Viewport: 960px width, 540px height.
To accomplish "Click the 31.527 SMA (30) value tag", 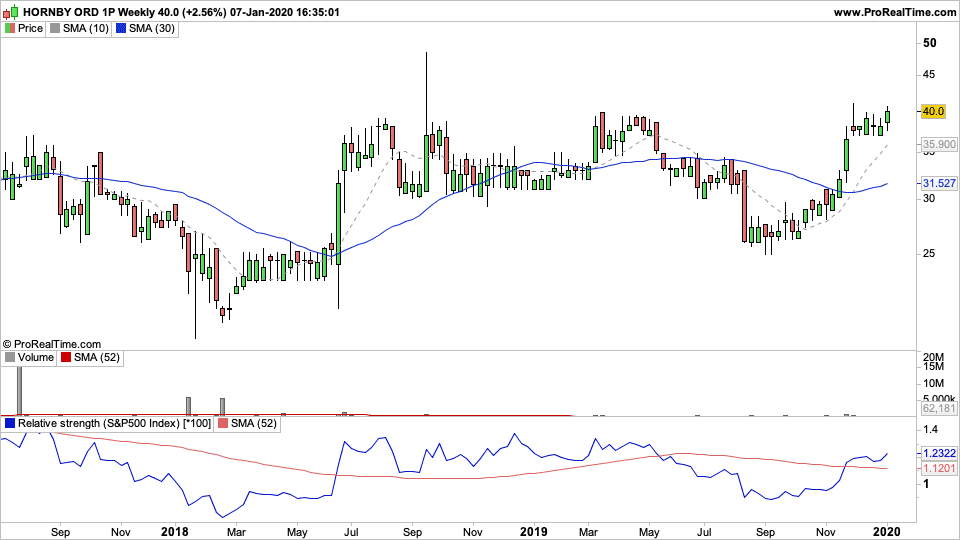I will coord(939,183).
